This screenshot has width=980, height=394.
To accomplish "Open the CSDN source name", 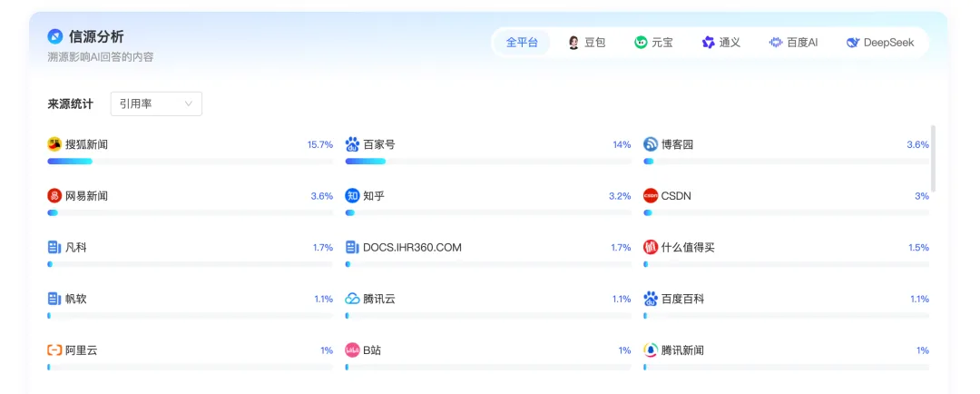I will point(676,196).
